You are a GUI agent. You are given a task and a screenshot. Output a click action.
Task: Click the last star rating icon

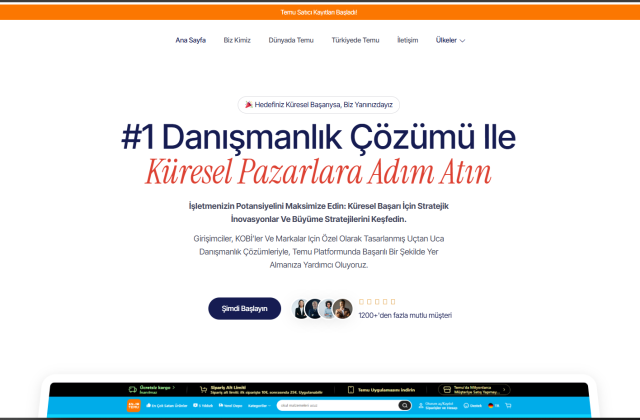(392, 301)
